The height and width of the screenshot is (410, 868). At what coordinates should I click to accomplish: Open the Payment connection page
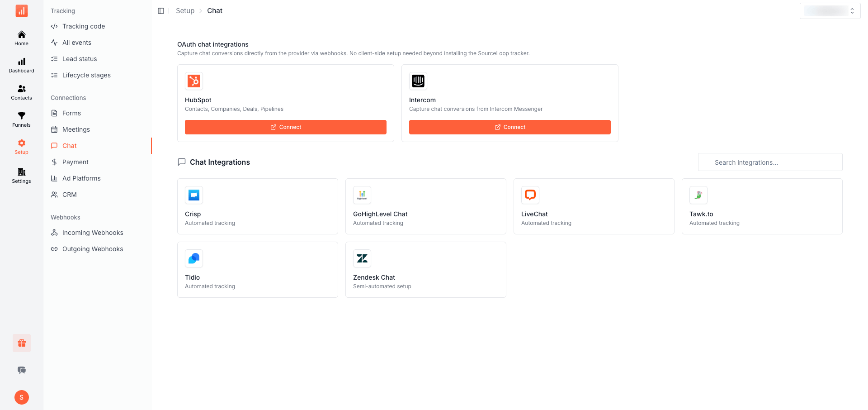tap(98, 162)
